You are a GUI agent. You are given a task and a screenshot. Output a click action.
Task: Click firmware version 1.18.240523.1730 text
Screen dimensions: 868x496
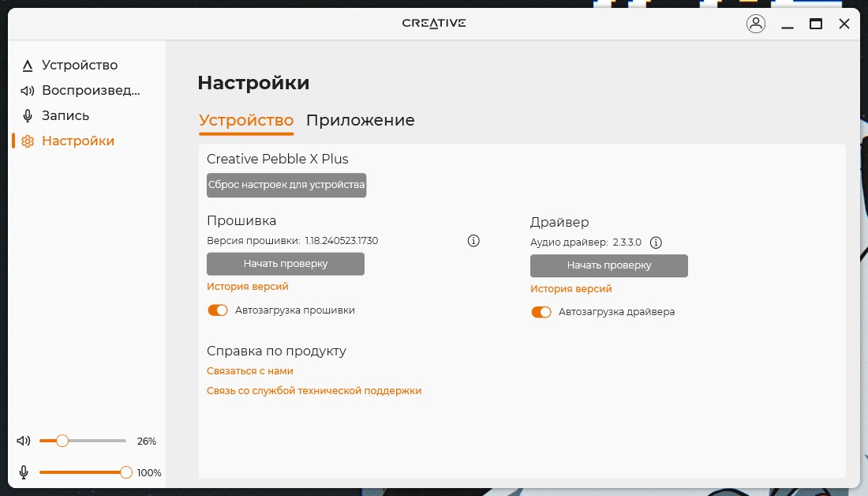tap(342, 241)
